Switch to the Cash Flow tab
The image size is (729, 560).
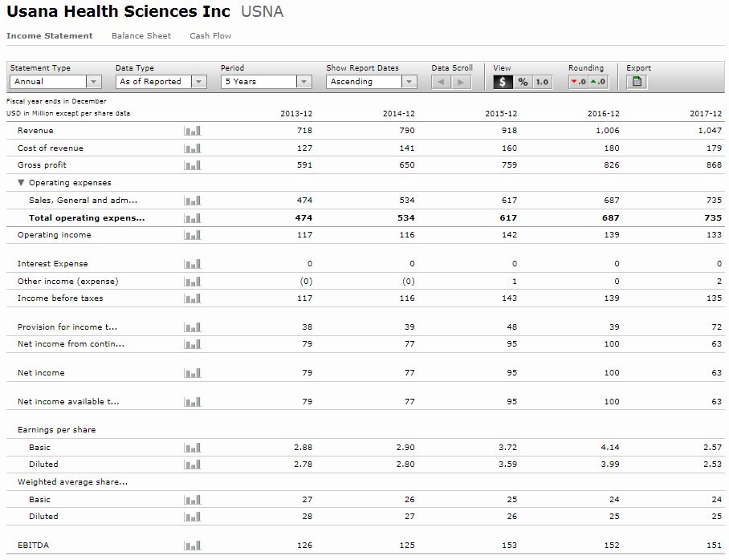(210, 36)
